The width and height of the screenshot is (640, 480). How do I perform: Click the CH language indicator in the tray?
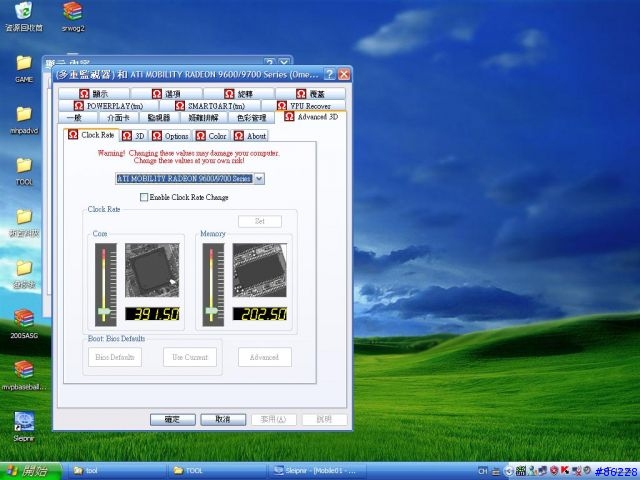[x=482, y=471]
